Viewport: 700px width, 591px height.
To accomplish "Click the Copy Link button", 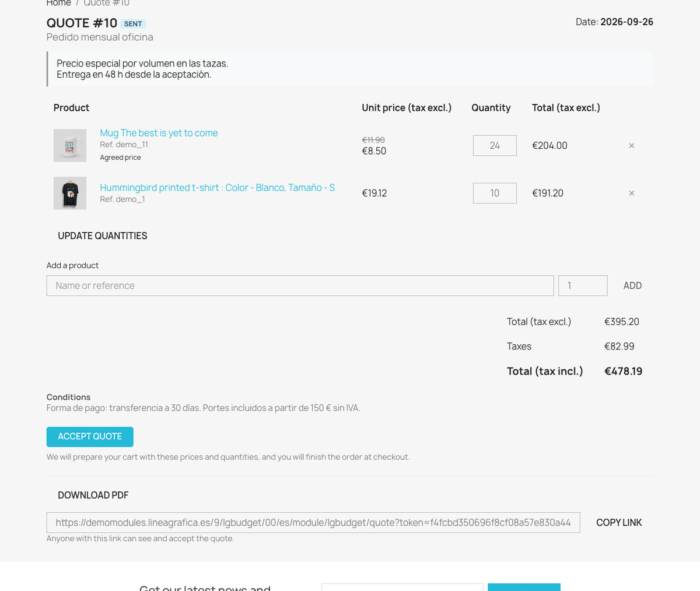I will pyautogui.click(x=619, y=523).
